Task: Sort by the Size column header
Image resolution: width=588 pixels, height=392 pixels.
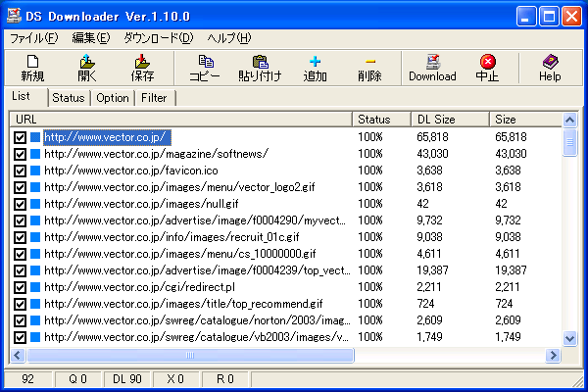Action: coord(525,120)
